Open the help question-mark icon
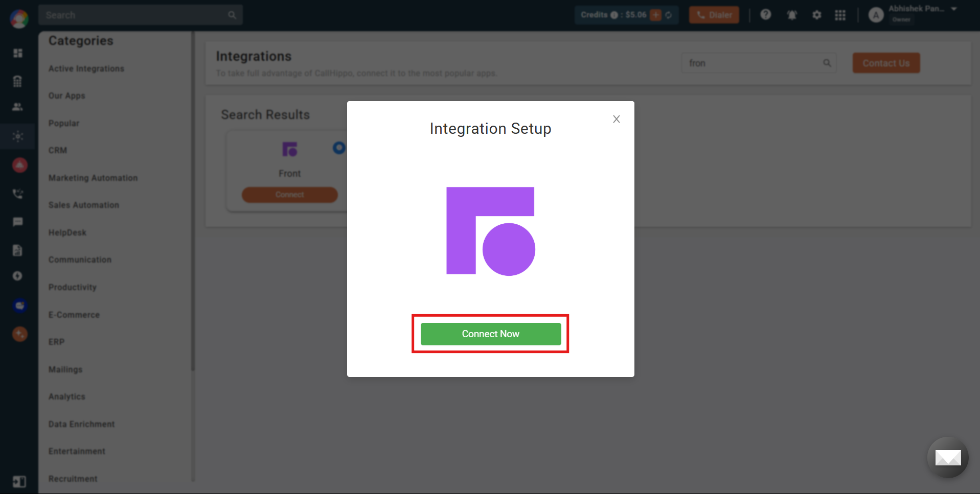Viewport: 980px width, 494px height. point(765,15)
